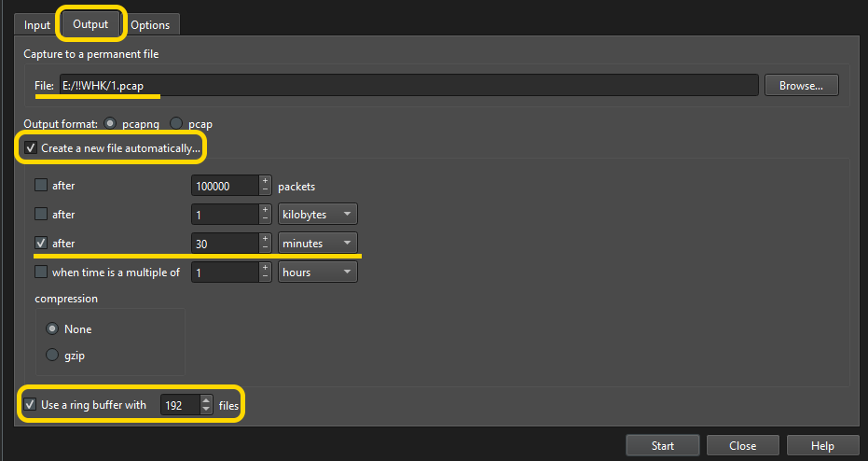Screen dimensions: 868x461
Task: Toggle Create a new file automatically checkbox
Action: tap(31, 148)
